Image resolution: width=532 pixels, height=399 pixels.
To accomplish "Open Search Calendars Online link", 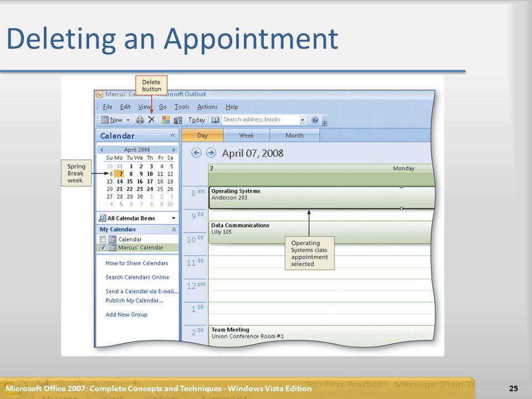I will 137,277.
